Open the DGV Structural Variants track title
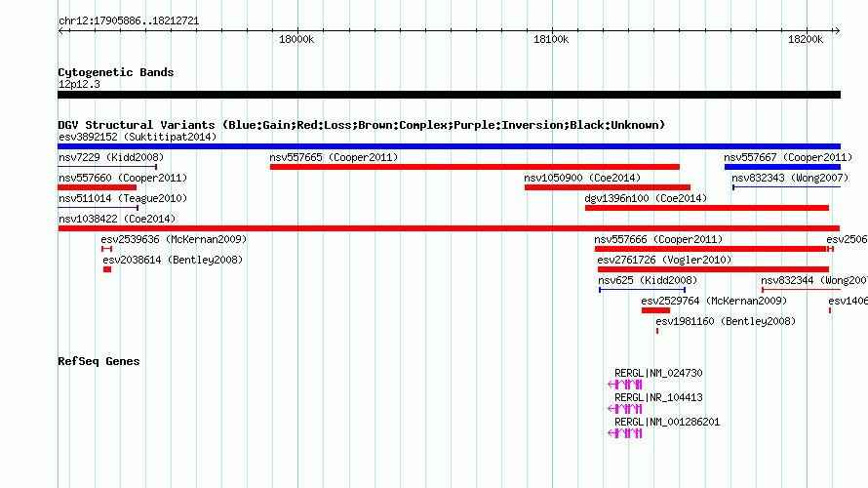868x488 pixels. pyautogui.click(x=362, y=125)
